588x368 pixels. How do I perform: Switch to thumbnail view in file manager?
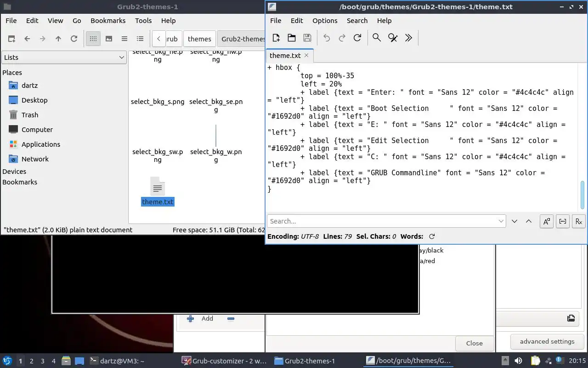(x=109, y=39)
